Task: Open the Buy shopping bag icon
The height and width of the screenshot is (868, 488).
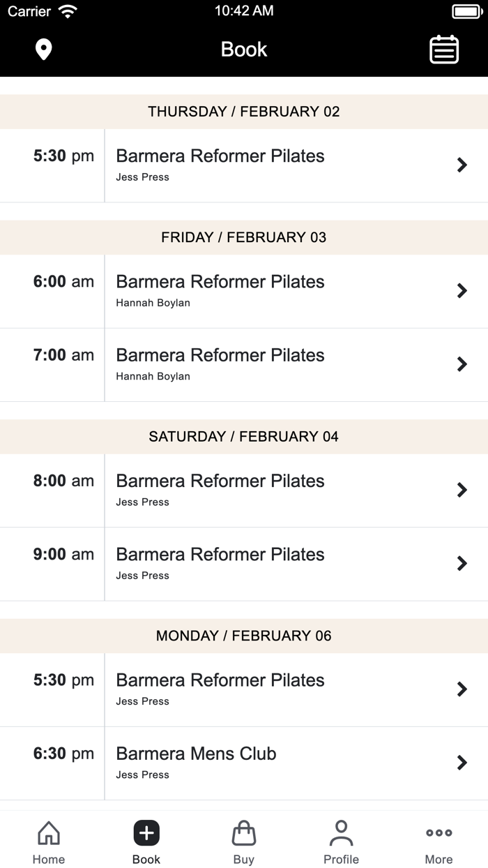Action: (x=244, y=832)
